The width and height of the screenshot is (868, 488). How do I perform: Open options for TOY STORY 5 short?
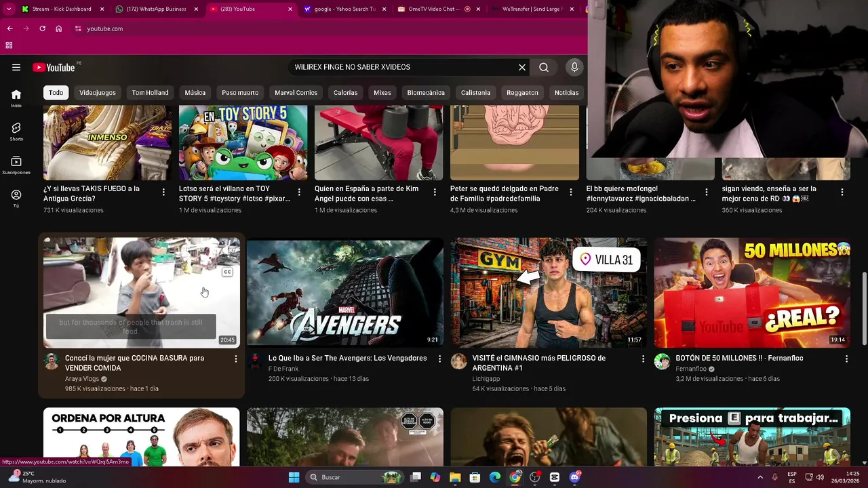[299, 192]
